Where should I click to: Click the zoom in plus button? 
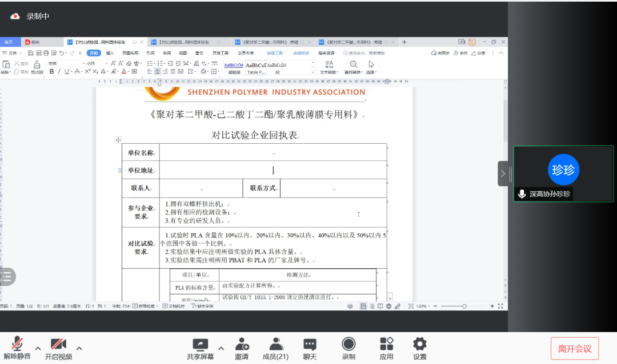(x=492, y=306)
